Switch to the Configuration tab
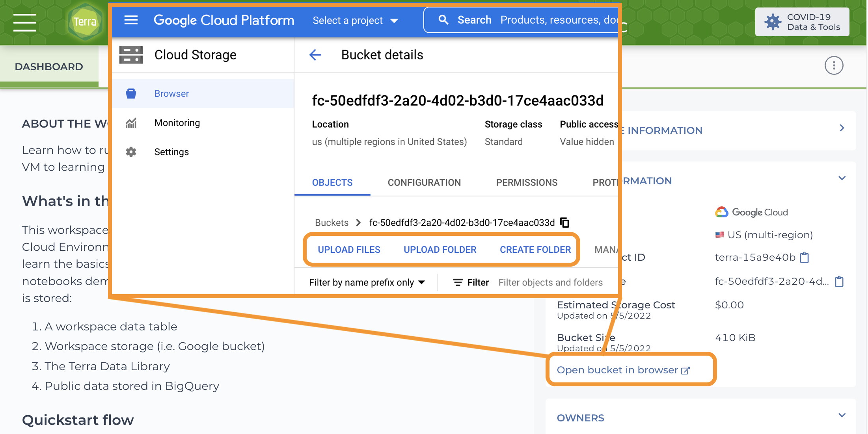Viewport: 868px width, 434px height. (424, 183)
